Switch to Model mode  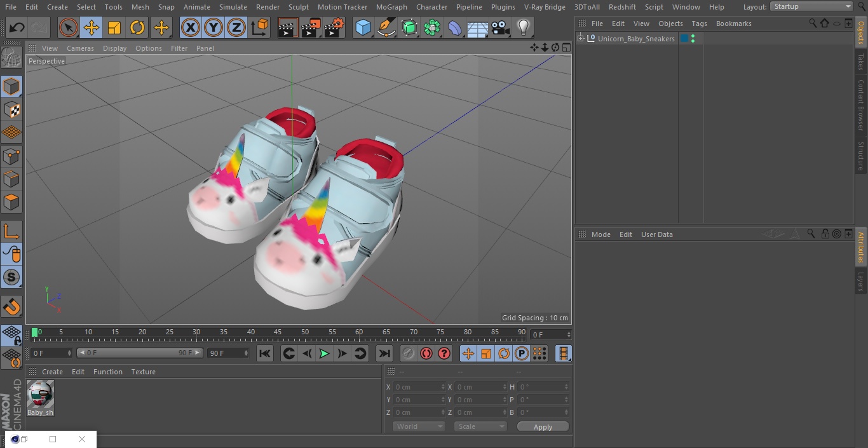coord(11,86)
